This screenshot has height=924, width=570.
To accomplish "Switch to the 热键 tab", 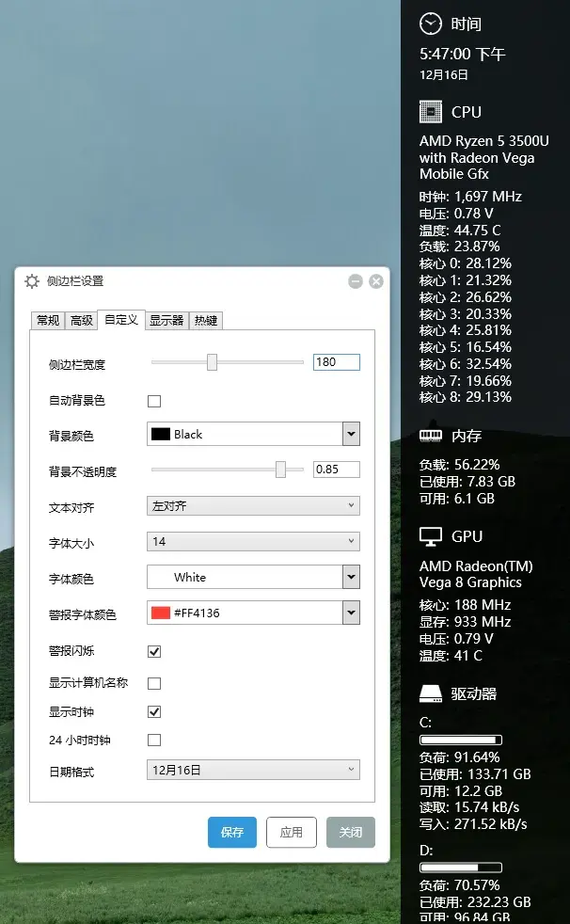I will (206, 321).
